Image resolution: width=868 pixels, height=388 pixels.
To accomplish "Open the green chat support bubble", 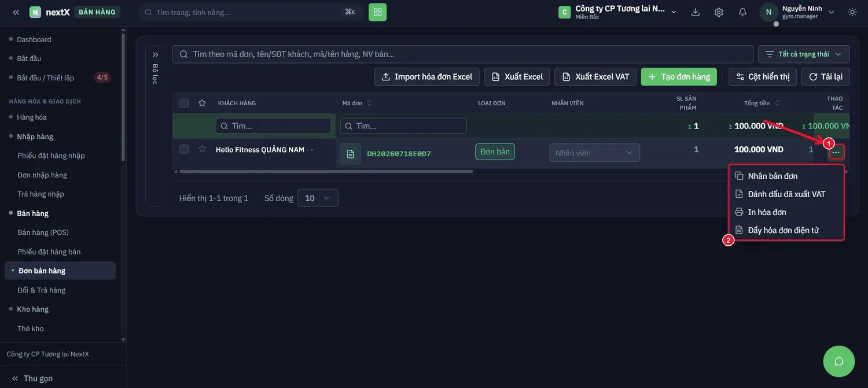I will click(838, 361).
